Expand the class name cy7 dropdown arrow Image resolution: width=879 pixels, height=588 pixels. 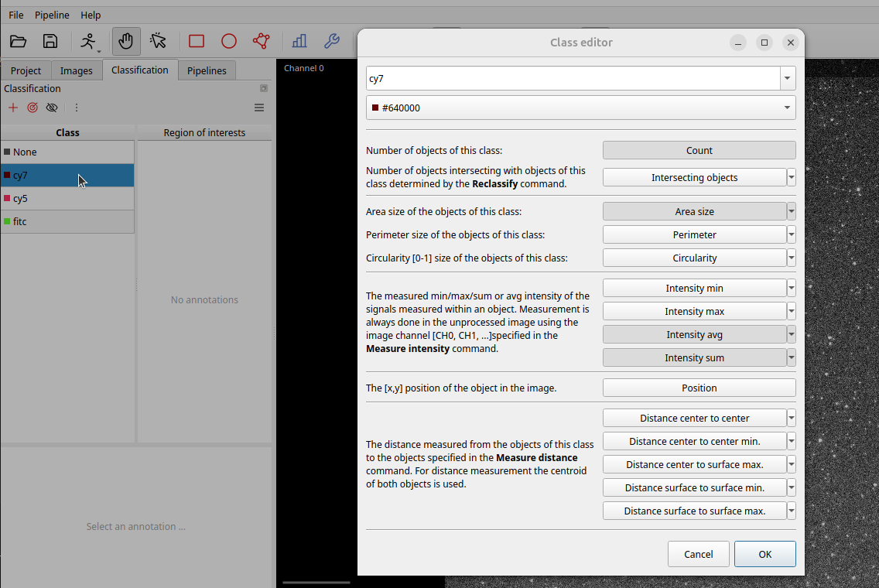(x=788, y=78)
